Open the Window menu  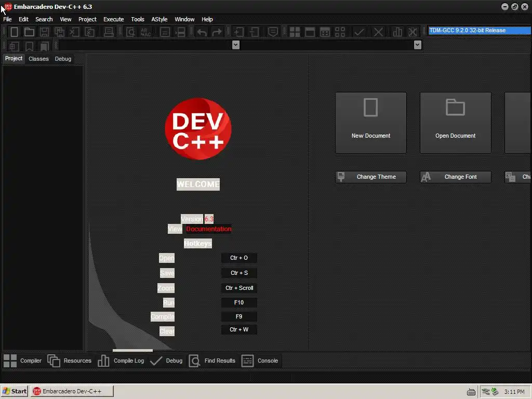(x=184, y=19)
